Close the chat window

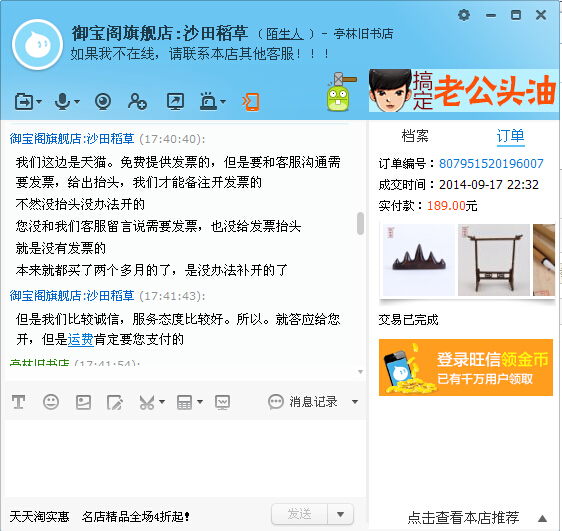point(541,15)
